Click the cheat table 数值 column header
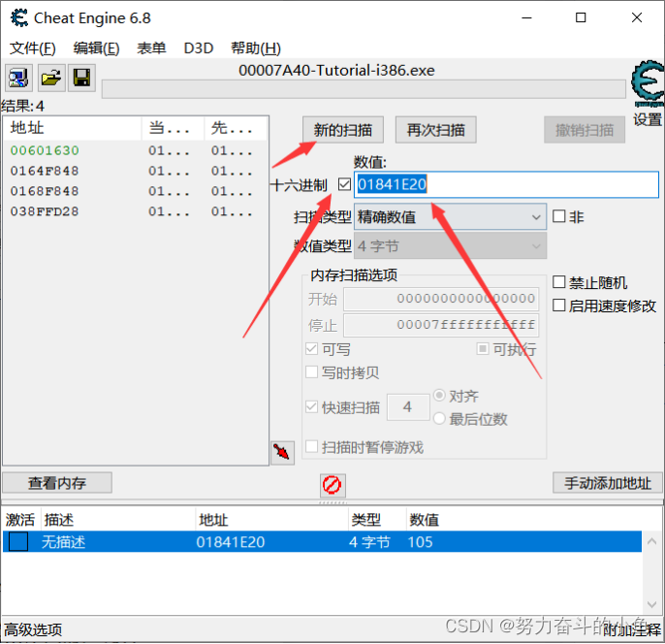This screenshot has height=644, width=665. click(x=425, y=520)
